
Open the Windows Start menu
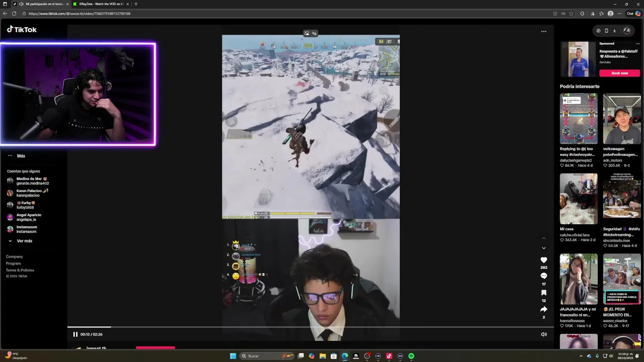pyautogui.click(x=233, y=356)
